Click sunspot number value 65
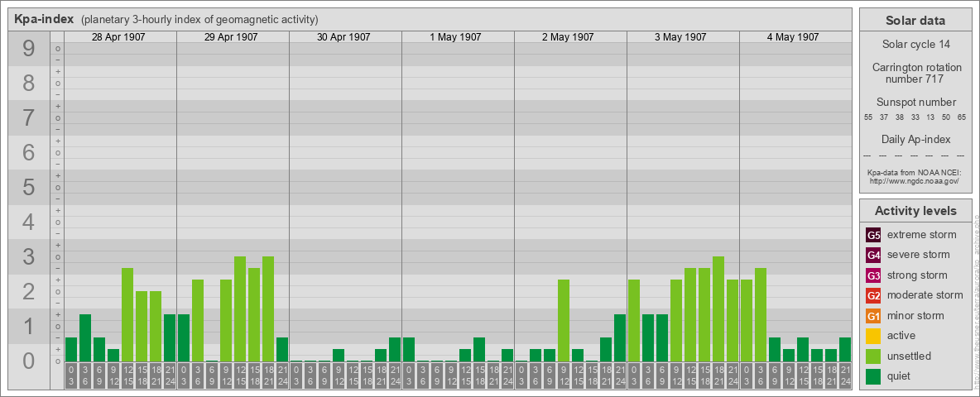The width and height of the screenshot is (980, 397). (x=962, y=117)
